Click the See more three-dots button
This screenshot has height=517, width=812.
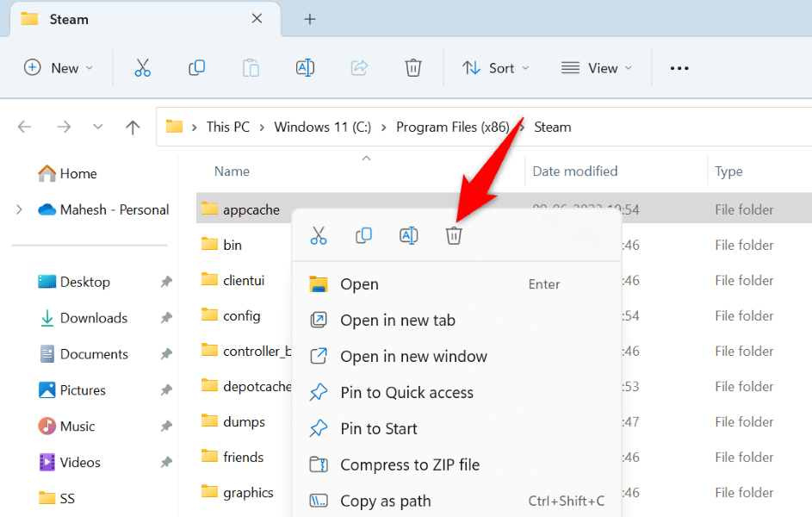679,68
